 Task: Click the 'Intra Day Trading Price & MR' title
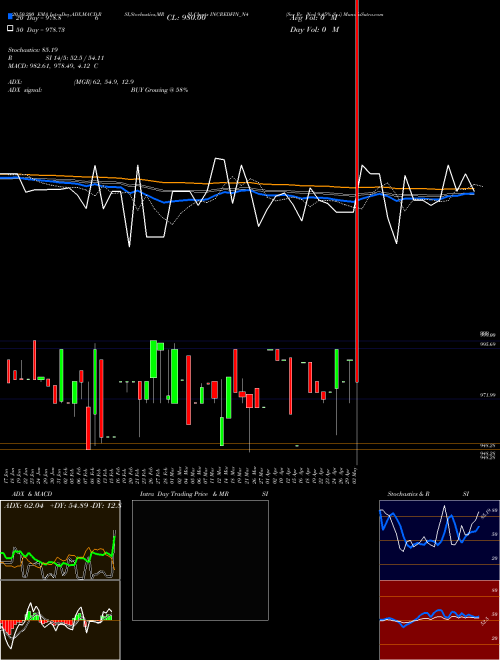(184, 494)
